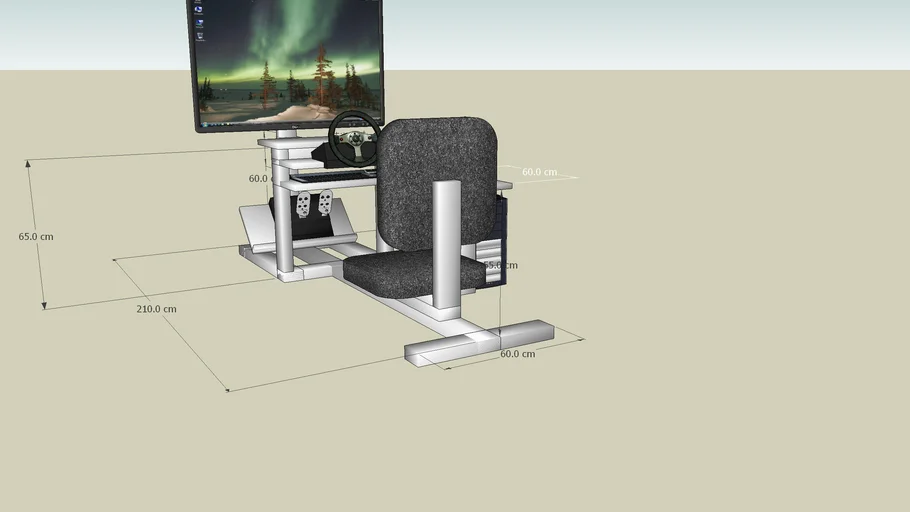
Task: Select the 210.0 cm length dimension label
Action: point(156,309)
